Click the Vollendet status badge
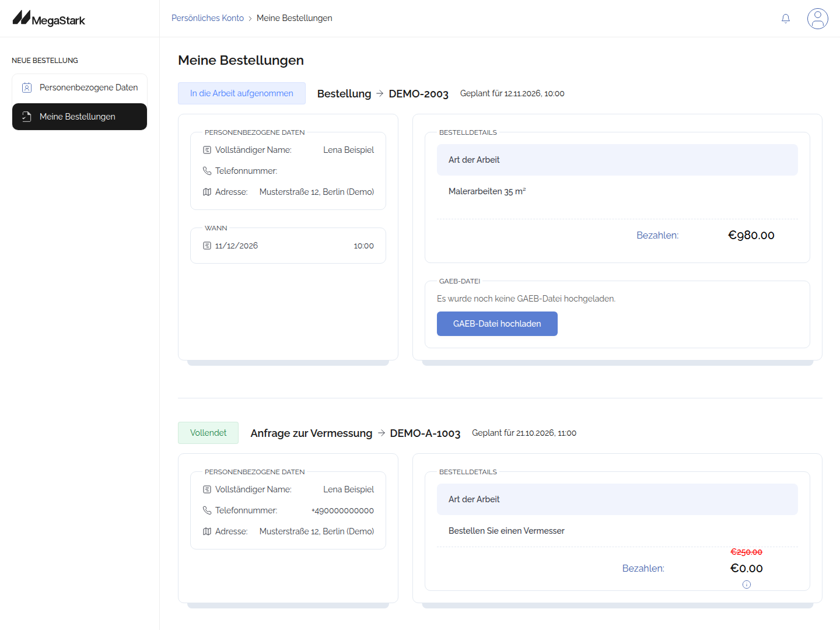This screenshot has width=840, height=630. pos(208,433)
